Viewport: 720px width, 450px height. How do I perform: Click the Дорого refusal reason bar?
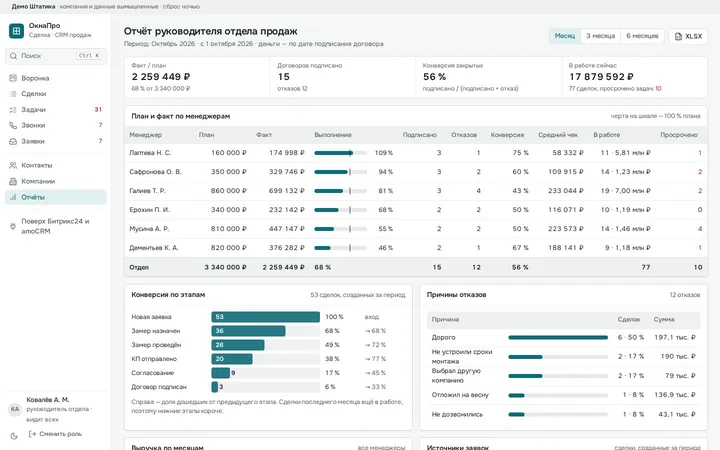[558, 338]
